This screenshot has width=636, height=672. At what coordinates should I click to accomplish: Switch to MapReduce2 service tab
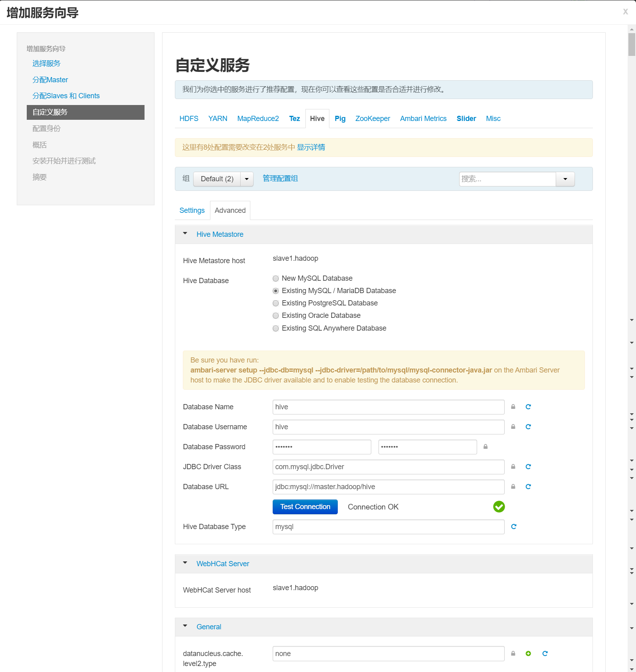tap(258, 119)
